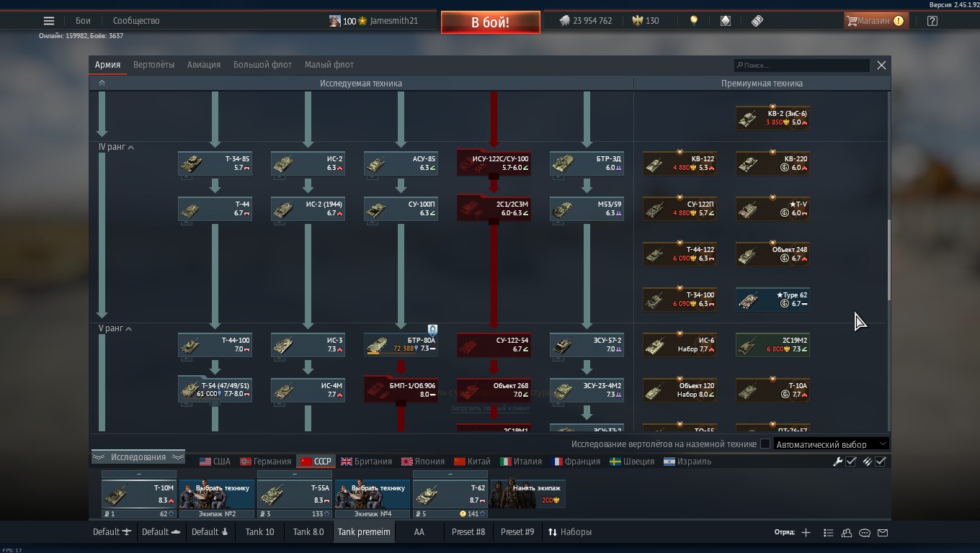Open the Наборы preset sets menu

(x=570, y=532)
